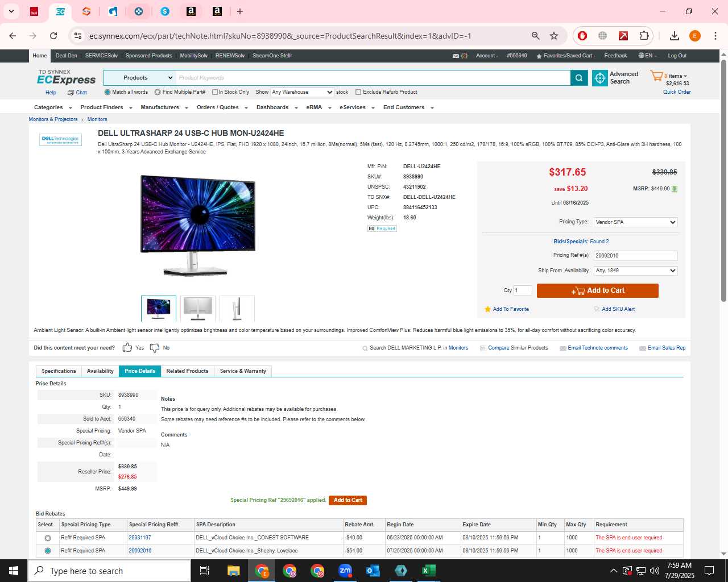Check the In Stock Only box

tap(215, 92)
